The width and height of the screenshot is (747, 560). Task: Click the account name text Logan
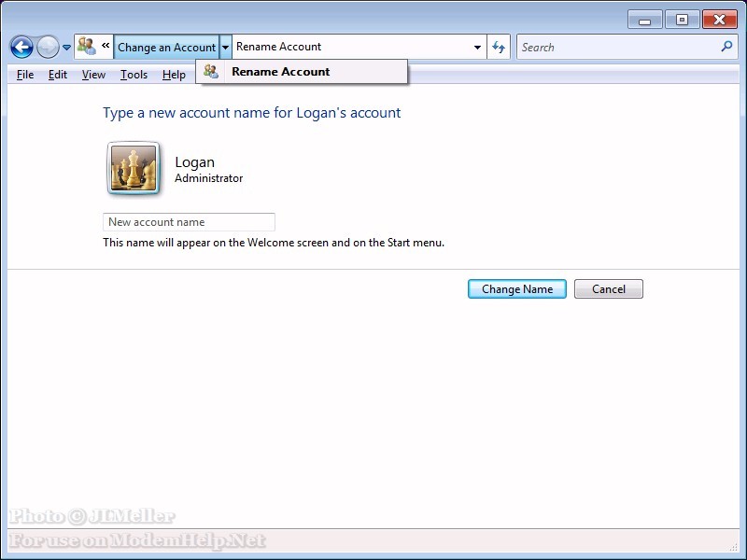(x=194, y=162)
